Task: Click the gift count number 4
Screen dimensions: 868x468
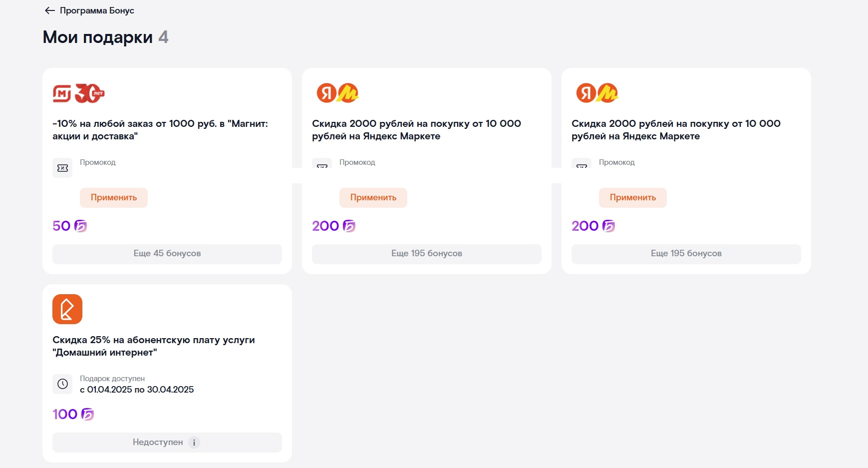Action: click(163, 37)
